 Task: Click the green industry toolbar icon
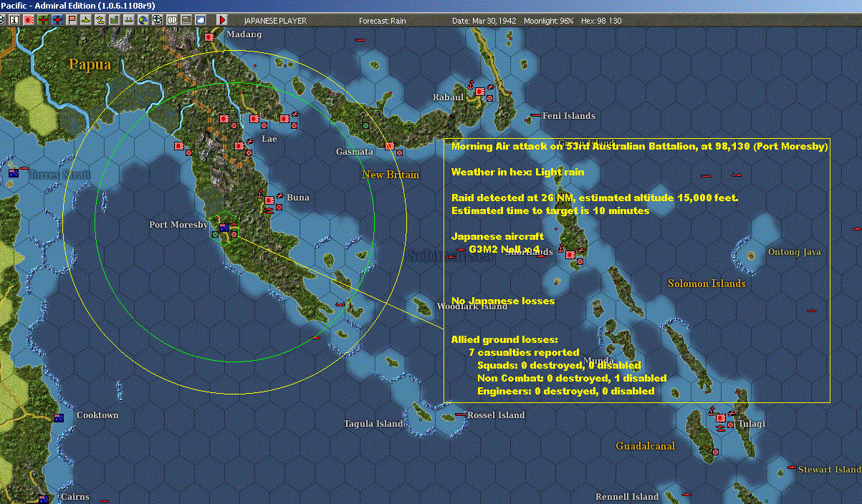114,21
